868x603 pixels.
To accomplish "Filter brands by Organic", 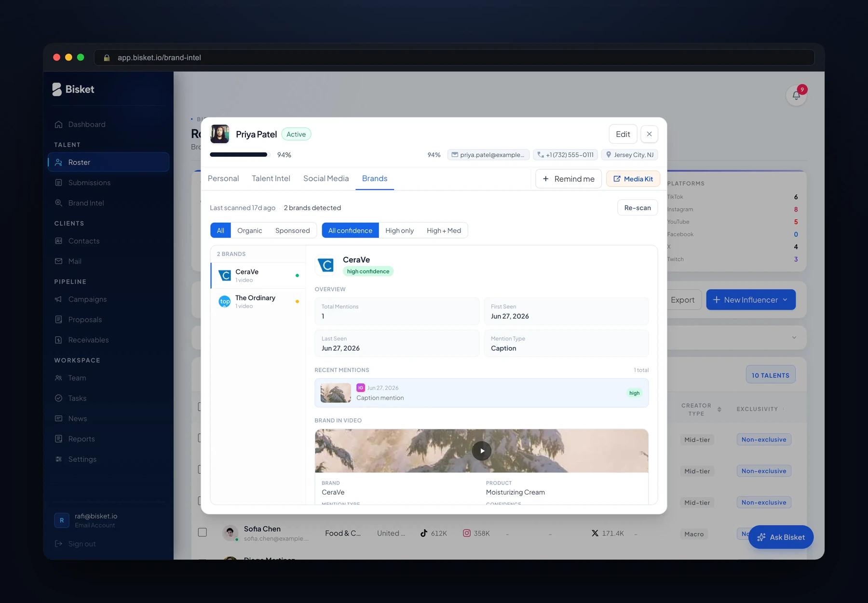I will [250, 230].
